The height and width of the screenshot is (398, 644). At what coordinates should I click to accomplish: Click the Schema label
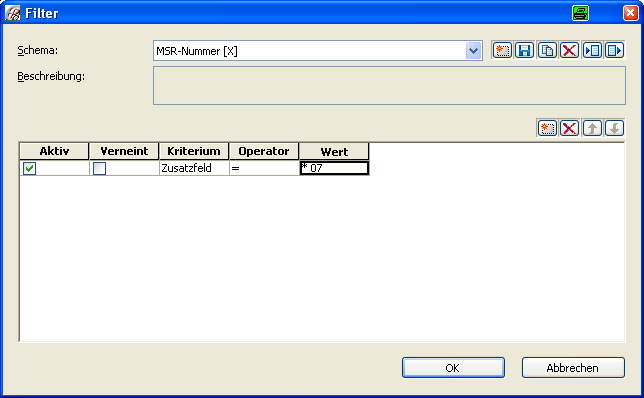37,50
